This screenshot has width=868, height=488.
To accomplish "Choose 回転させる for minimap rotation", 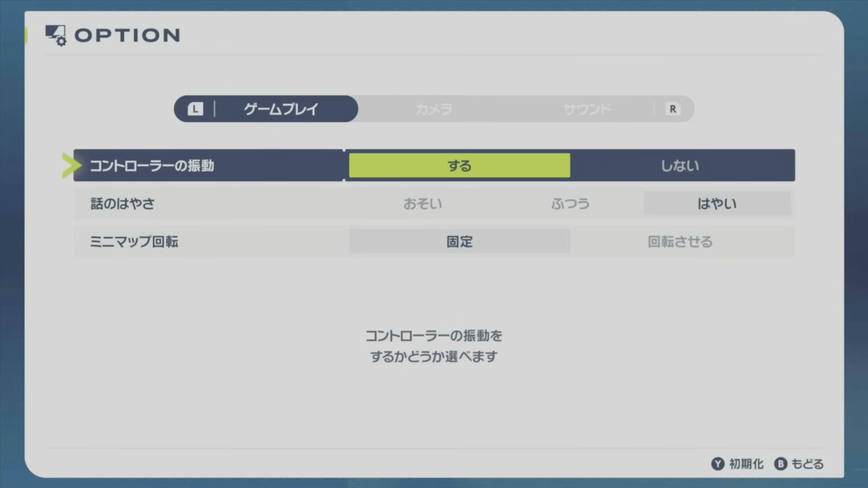I will (x=680, y=242).
